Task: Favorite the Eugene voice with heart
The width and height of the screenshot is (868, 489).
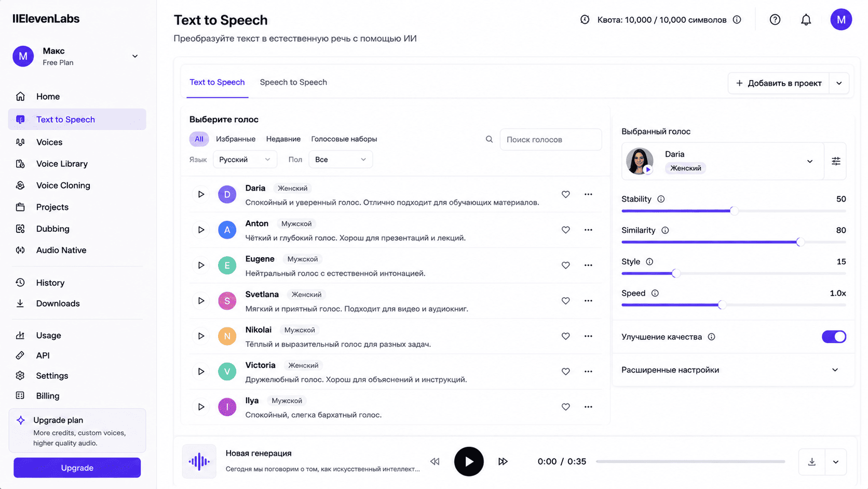Action: 565,265
